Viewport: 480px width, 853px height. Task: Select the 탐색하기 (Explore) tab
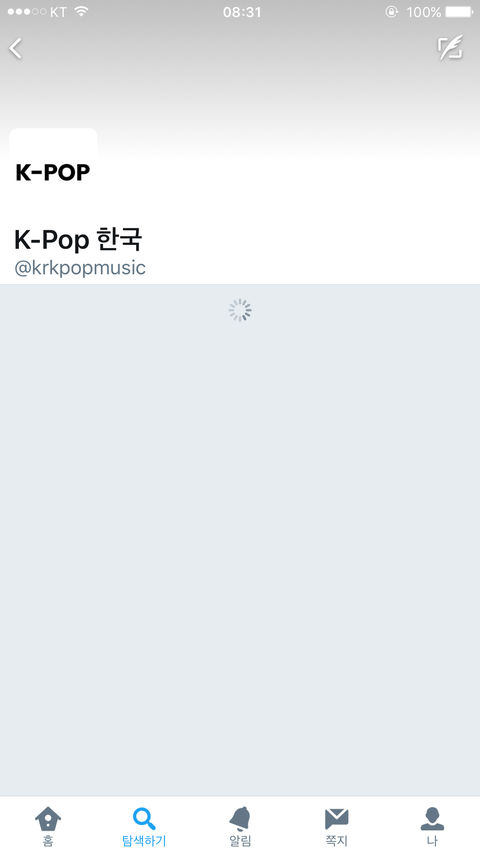click(144, 826)
